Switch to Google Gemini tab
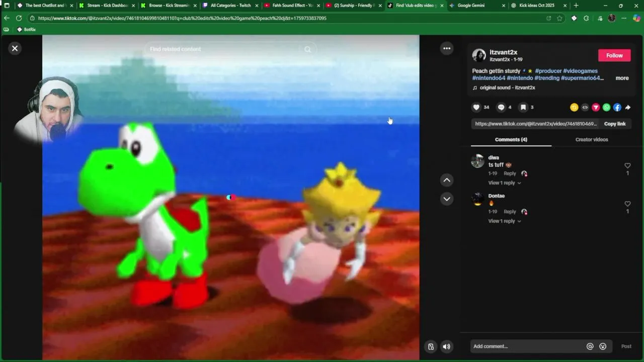Screen dimensions: 644x362 click(476, 6)
